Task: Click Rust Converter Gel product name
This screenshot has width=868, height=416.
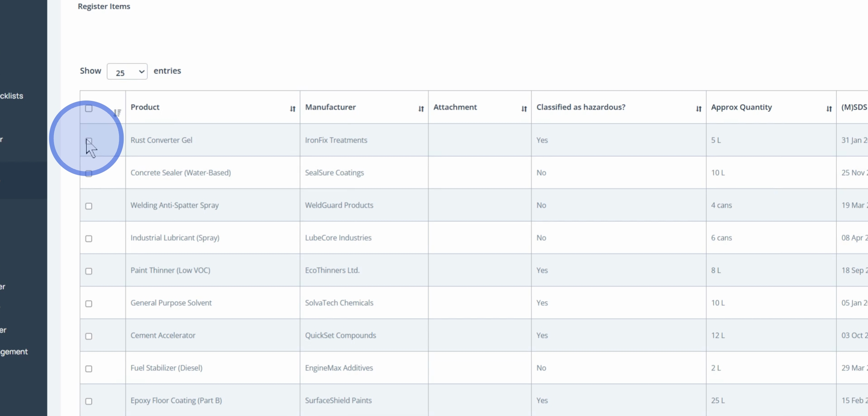Action: pos(161,140)
